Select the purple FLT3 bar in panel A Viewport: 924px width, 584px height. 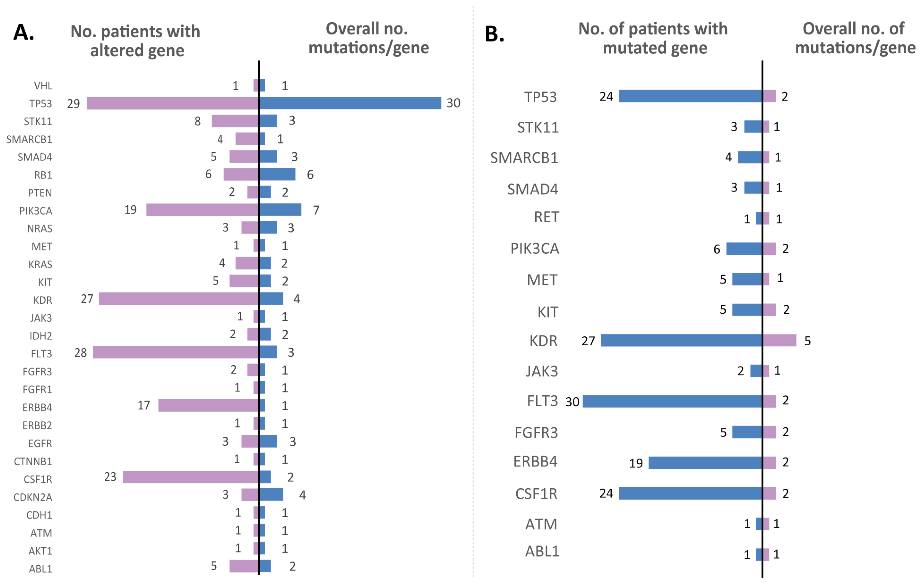tap(175, 352)
